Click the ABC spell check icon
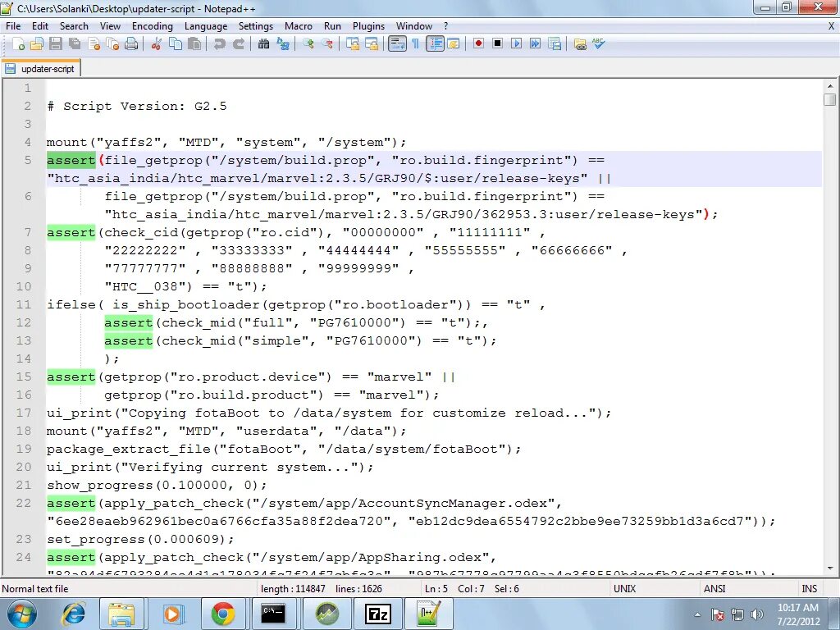This screenshot has height=630, width=840. [598, 43]
